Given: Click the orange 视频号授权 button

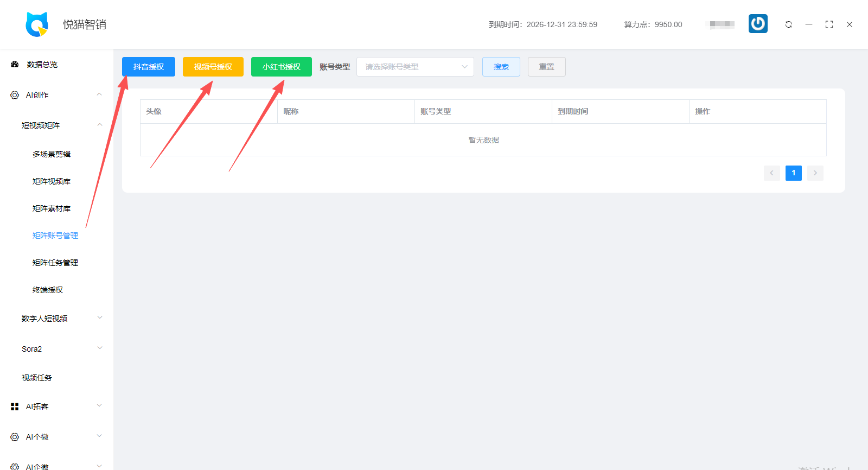Looking at the screenshot, I should pyautogui.click(x=213, y=67).
